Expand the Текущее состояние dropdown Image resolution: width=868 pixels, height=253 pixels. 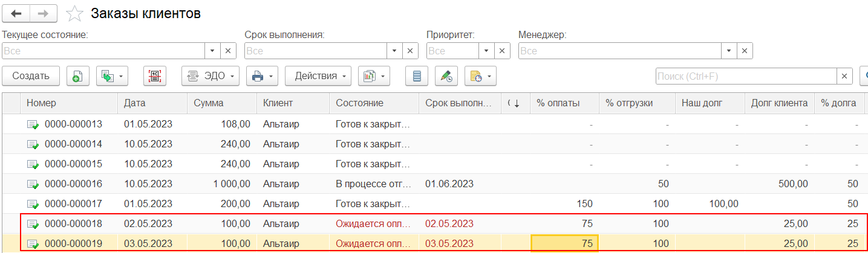tap(213, 51)
